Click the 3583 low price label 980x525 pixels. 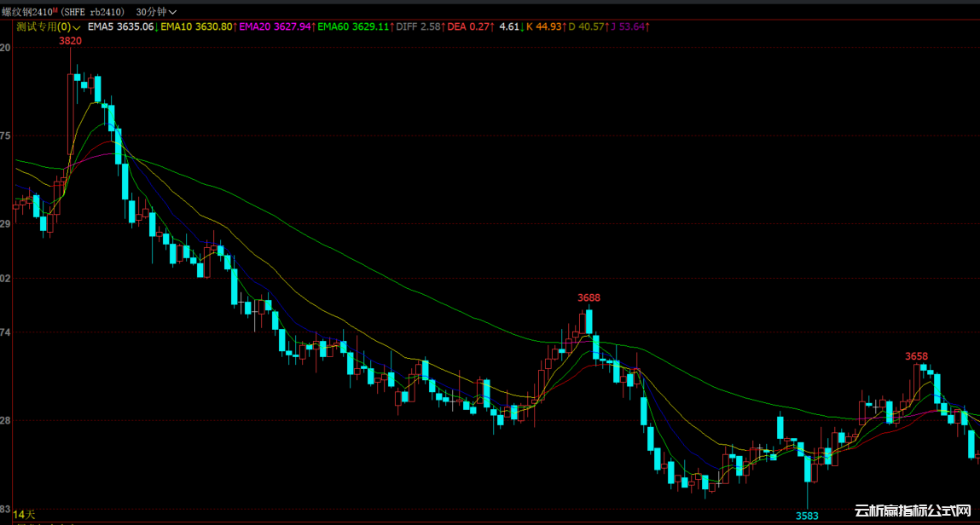pyautogui.click(x=807, y=516)
